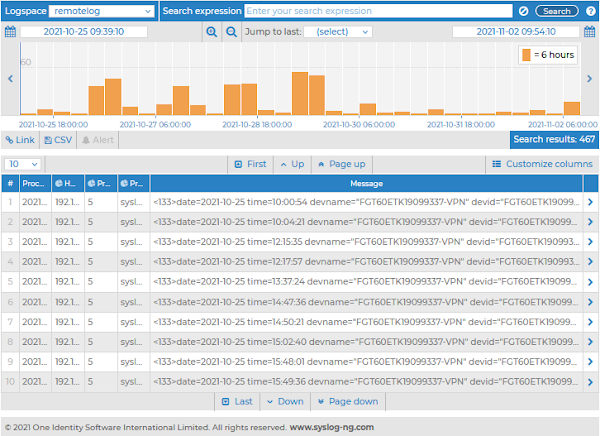Select message with time=10:00:54
Screen dimensions: 600x436
(367, 202)
